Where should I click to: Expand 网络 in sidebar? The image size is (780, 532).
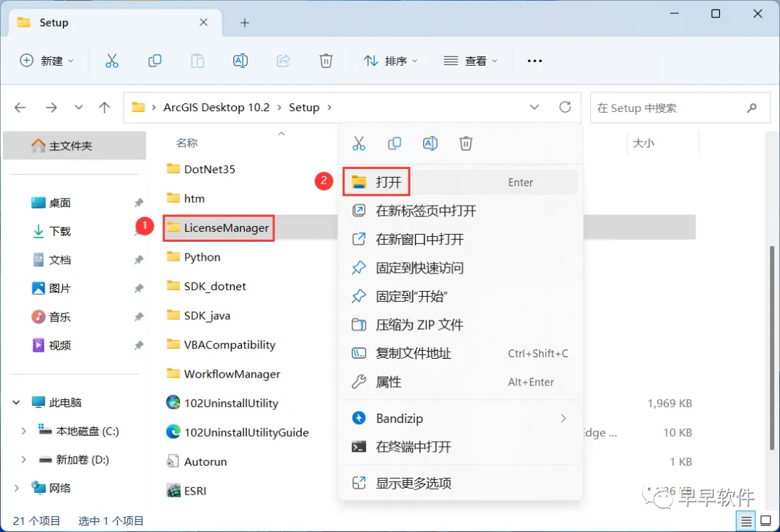pos(17,488)
